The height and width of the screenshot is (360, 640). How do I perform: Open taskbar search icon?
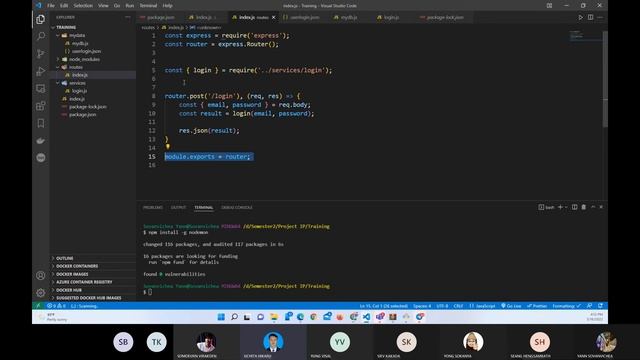(234, 317)
